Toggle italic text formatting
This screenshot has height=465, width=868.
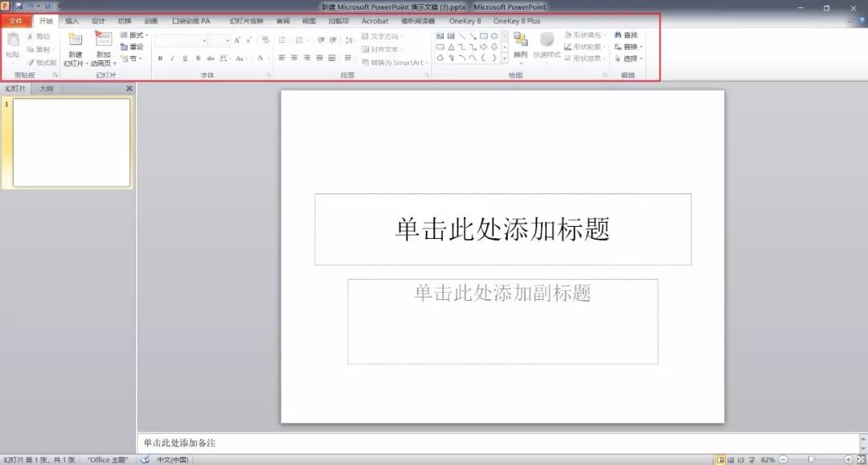point(170,56)
